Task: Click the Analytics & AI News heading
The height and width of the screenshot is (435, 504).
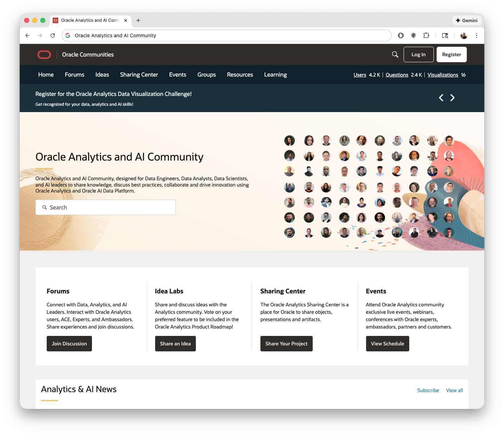Action: [x=79, y=389]
